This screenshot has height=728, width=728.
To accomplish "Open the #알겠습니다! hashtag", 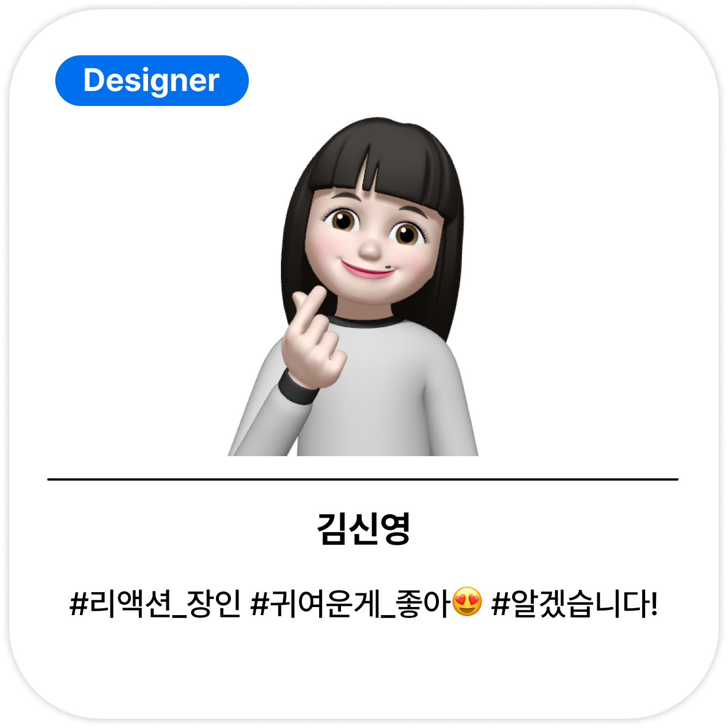I will 574,604.
